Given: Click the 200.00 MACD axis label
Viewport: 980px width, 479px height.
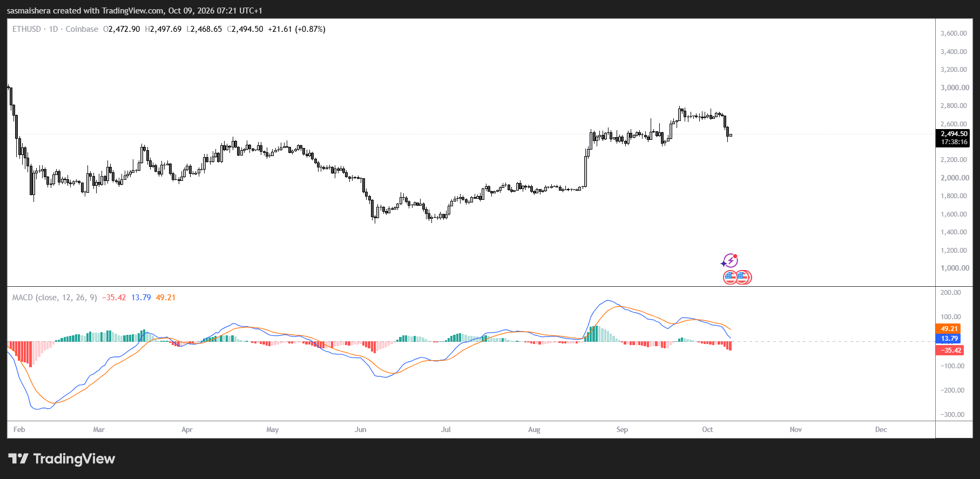Looking at the screenshot, I should (951, 293).
